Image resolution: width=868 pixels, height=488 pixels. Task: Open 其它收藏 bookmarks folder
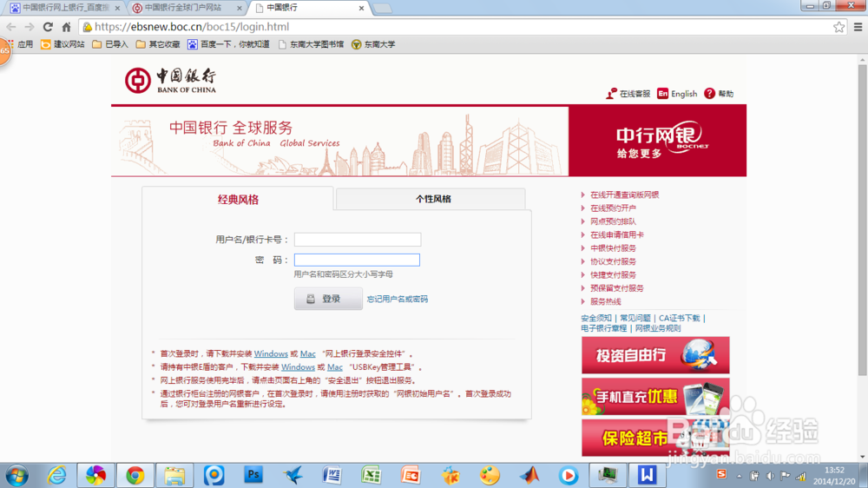point(158,44)
